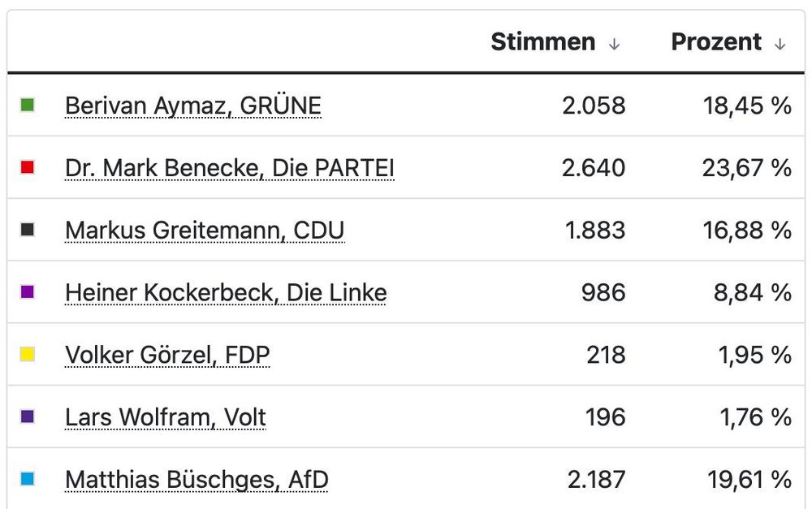Open the Dr. Mark Benecke, Die PARTEI link
Screen dimensions: 812x509
pos(230,168)
